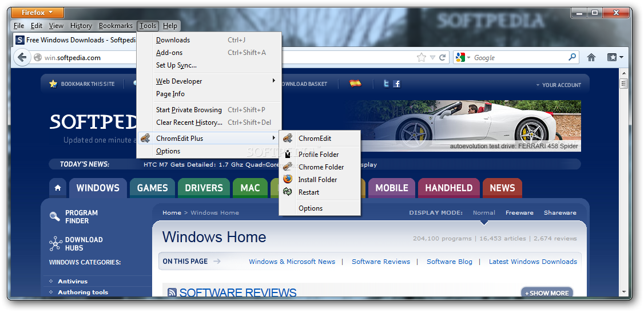Click the Google search input field
The image size is (644, 312).
click(519, 58)
